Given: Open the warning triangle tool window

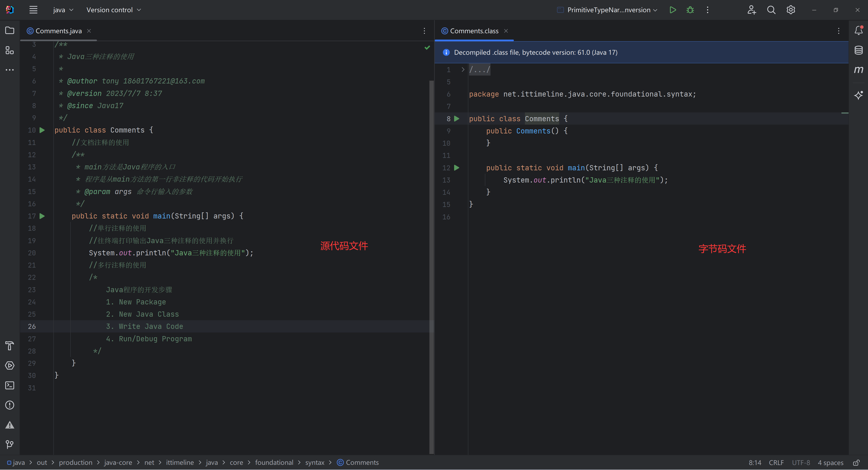Looking at the screenshot, I should 10,425.
